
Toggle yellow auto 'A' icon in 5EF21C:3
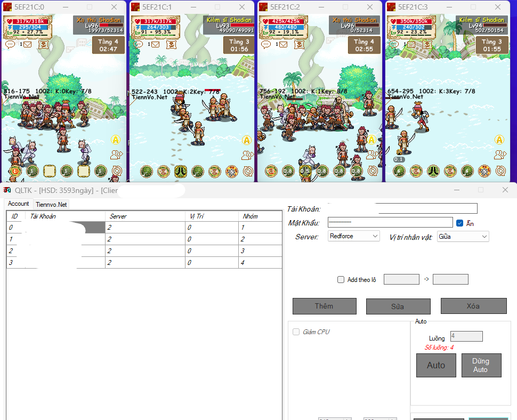coord(499,140)
